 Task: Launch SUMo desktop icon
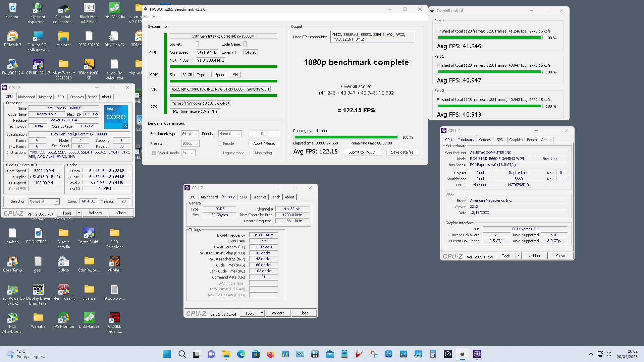(63, 264)
